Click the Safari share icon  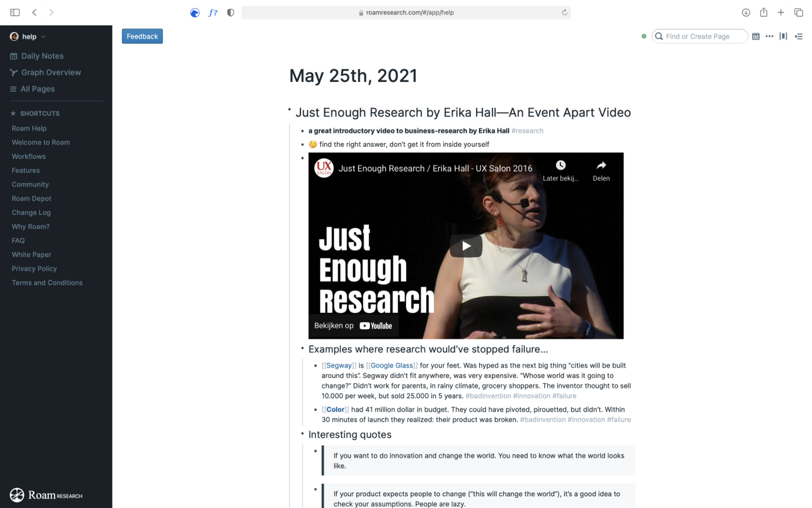click(x=763, y=12)
